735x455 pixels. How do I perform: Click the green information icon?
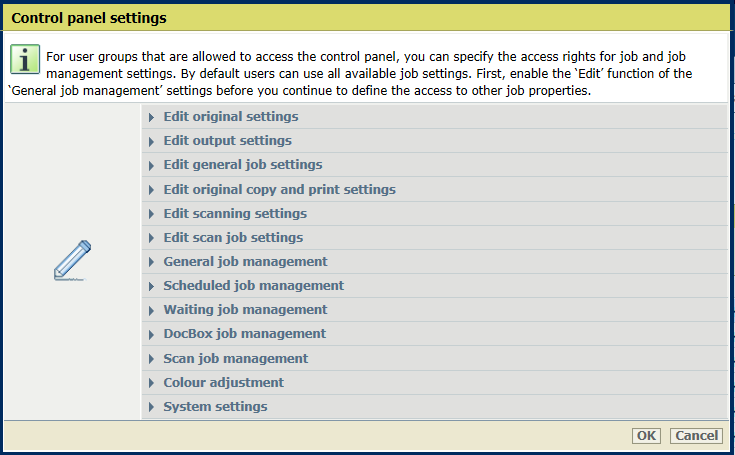(25, 60)
